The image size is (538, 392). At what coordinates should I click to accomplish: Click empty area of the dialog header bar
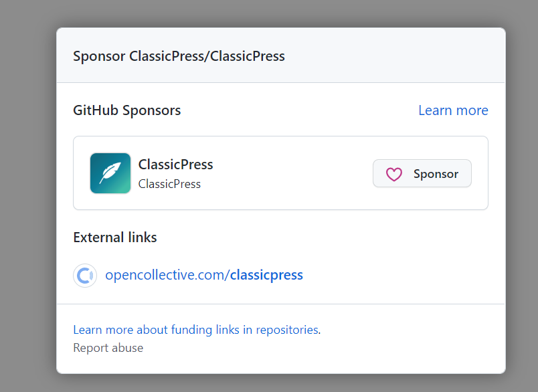(x=401, y=56)
